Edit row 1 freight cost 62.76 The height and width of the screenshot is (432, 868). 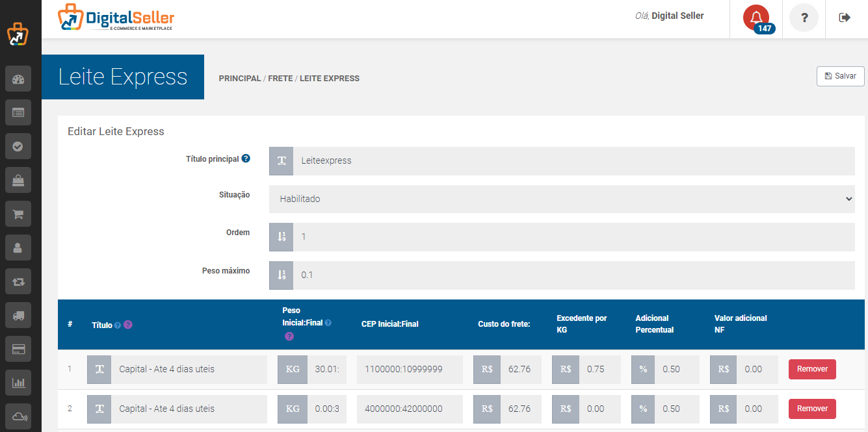click(x=521, y=370)
